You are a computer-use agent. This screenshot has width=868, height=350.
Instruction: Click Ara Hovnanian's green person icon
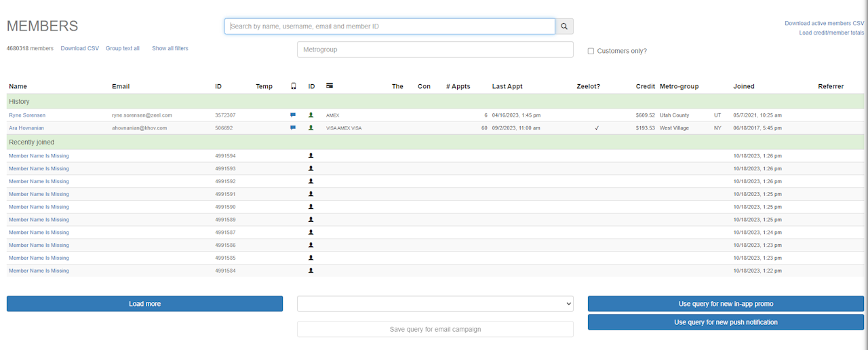(311, 128)
